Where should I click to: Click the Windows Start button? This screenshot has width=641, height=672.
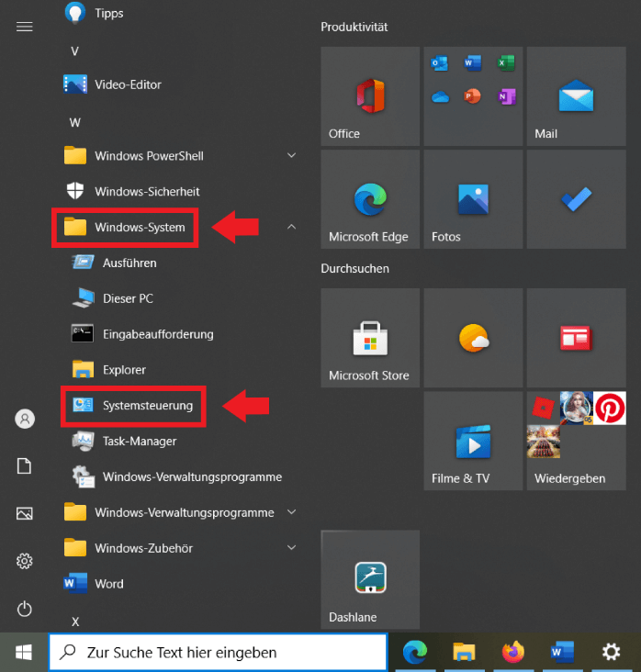tap(24, 652)
